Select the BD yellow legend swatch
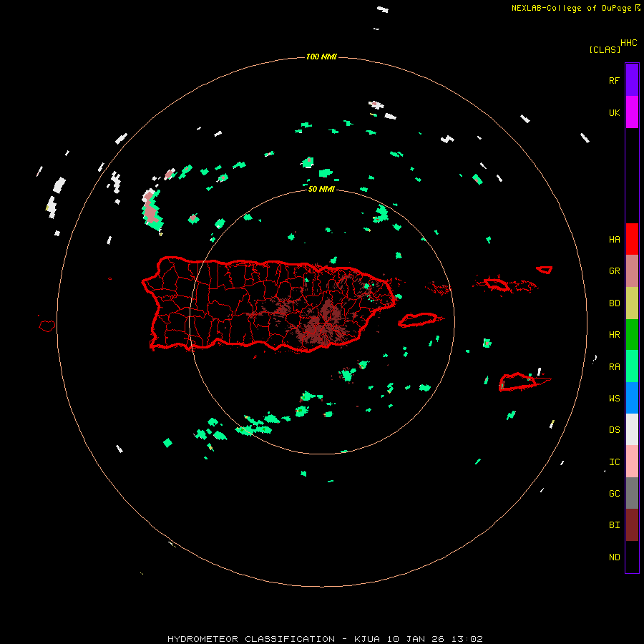Screen dimensions: 644x644 pos(632,303)
